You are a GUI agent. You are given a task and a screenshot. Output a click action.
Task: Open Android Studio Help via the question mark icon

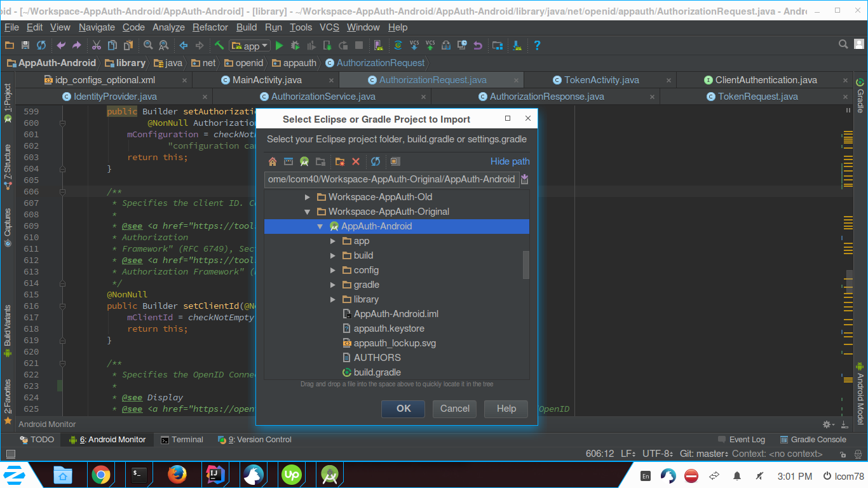pos(537,45)
